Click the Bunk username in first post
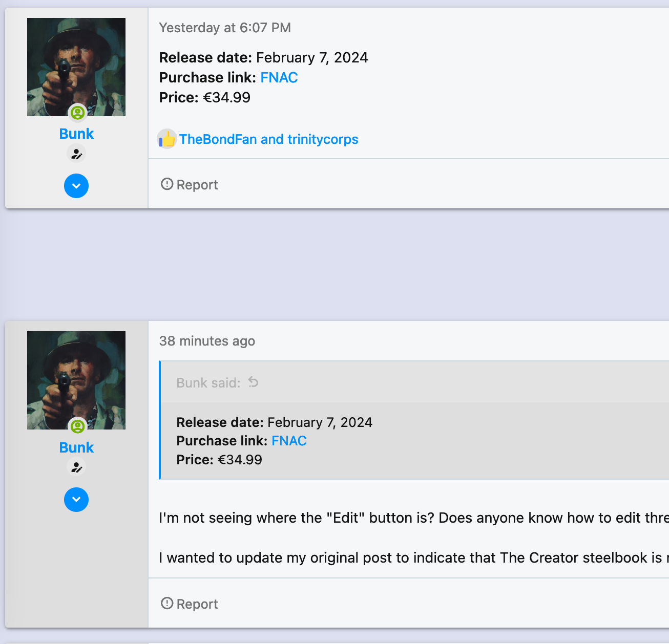Viewport: 669px width, 644px height. (76, 134)
